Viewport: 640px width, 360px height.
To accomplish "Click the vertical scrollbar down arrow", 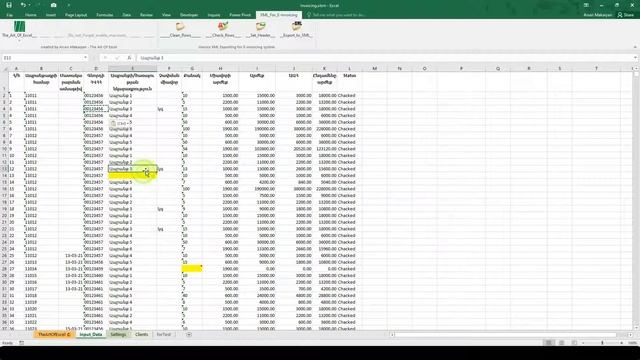I will 636,328.
